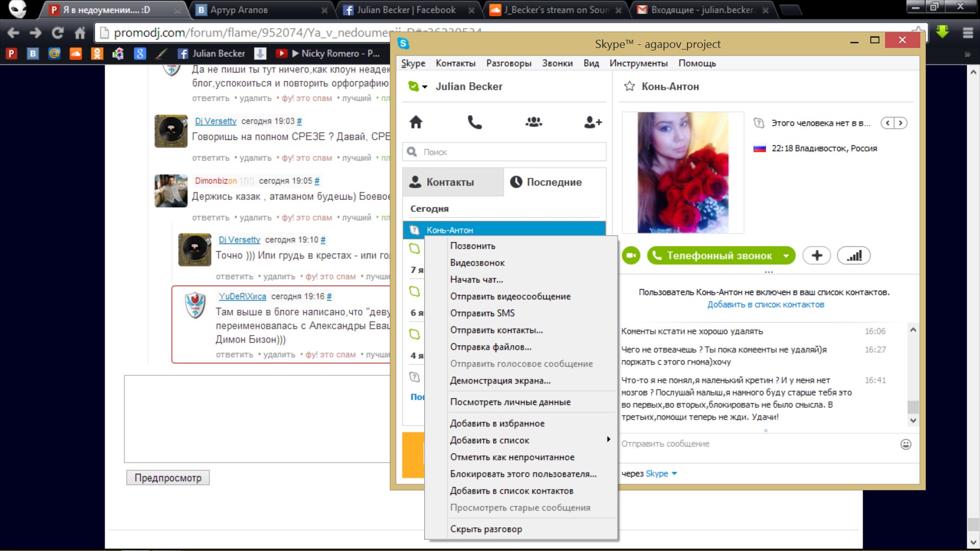Click the create group icon
Image resolution: width=980 pixels, height=551 pixels.
pos(533,122)
